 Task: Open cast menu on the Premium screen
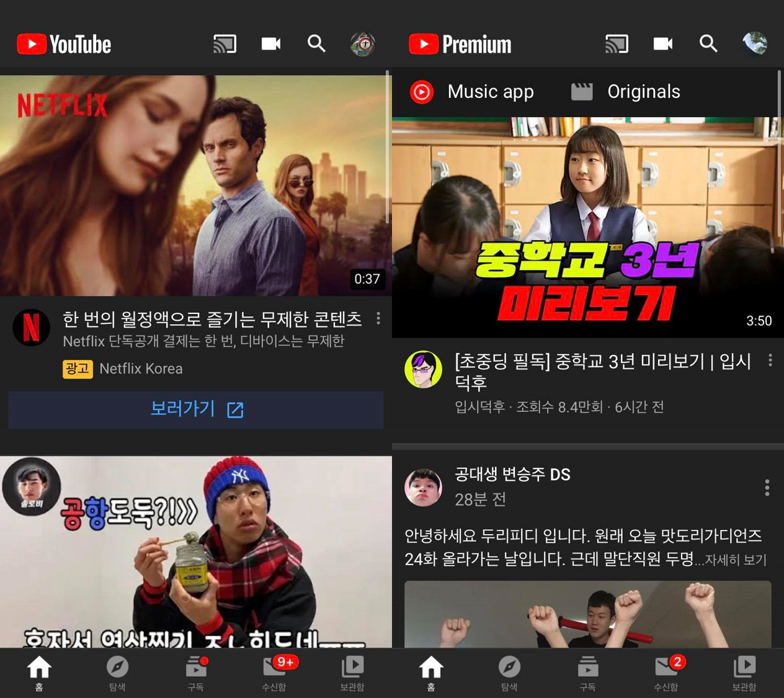click(x=617, y=44)
